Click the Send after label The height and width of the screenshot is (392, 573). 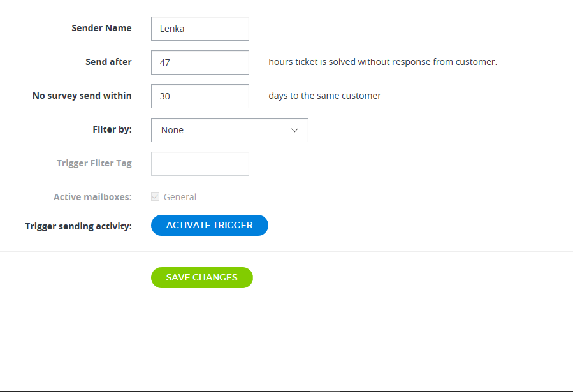point(108,62)
